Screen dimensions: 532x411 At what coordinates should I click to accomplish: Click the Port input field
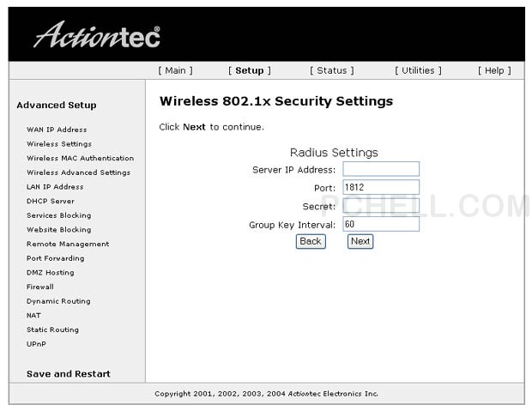point(381,187)
